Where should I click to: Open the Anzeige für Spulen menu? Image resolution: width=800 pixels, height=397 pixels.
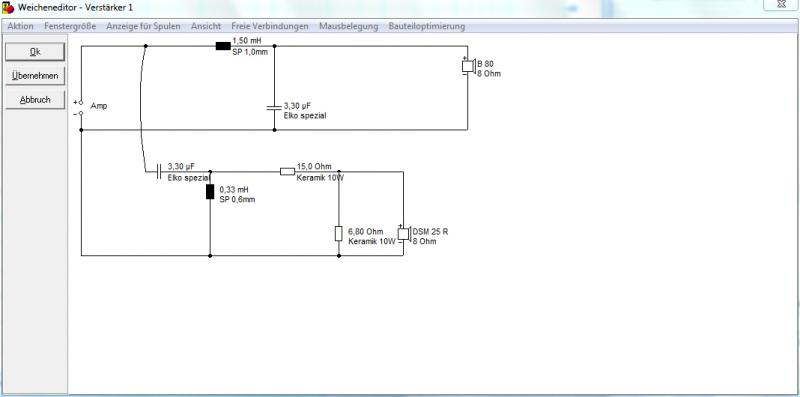[143, 26]
